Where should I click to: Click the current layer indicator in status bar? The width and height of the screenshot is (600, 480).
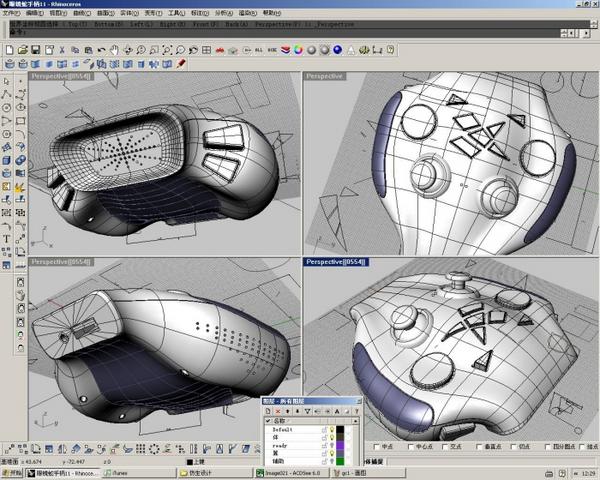point(196,462)
